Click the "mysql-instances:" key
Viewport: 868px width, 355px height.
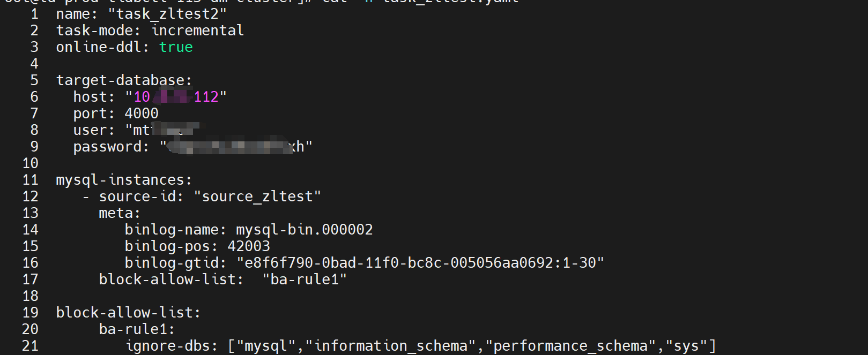tap(124, 180)
